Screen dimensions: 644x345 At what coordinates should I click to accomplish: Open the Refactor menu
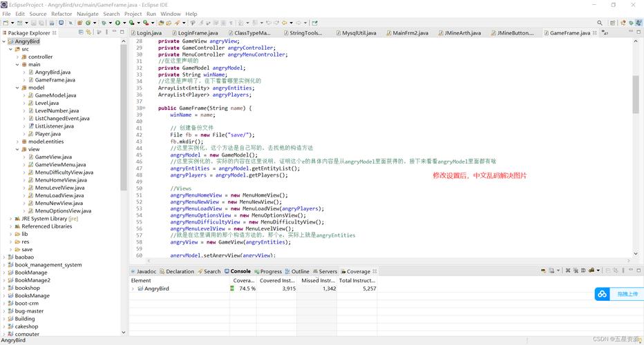click(61, 14)
